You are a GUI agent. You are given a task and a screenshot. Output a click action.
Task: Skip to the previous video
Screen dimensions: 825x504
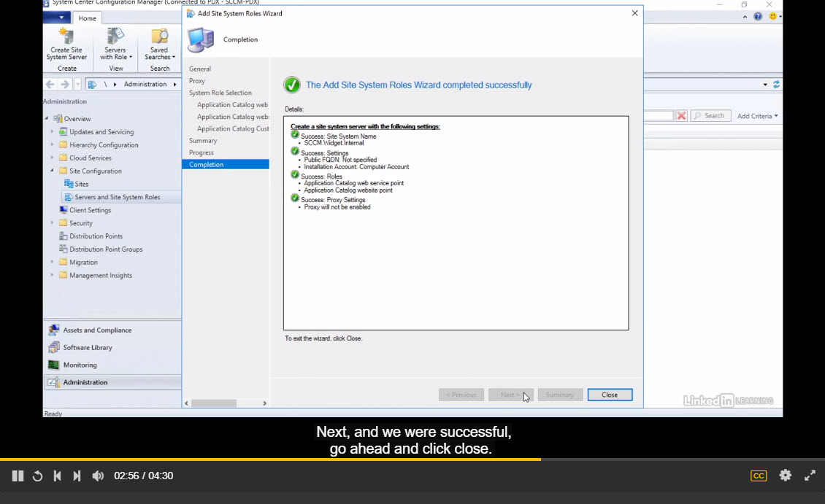point(58,476)
